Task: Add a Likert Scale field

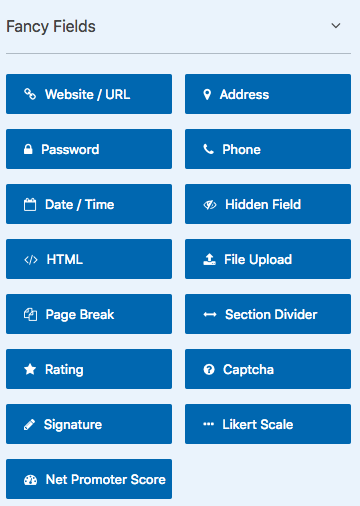Action: tap(268, 424)
